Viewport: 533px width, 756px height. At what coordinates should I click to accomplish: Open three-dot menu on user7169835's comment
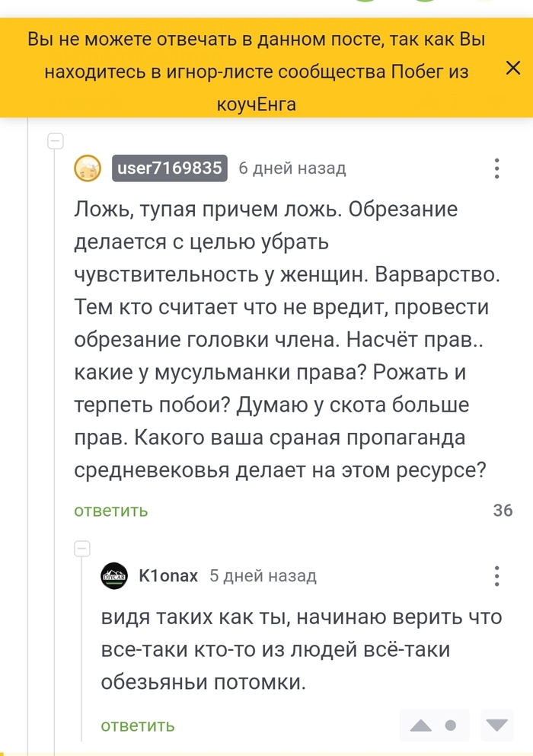tap(496, 168)
